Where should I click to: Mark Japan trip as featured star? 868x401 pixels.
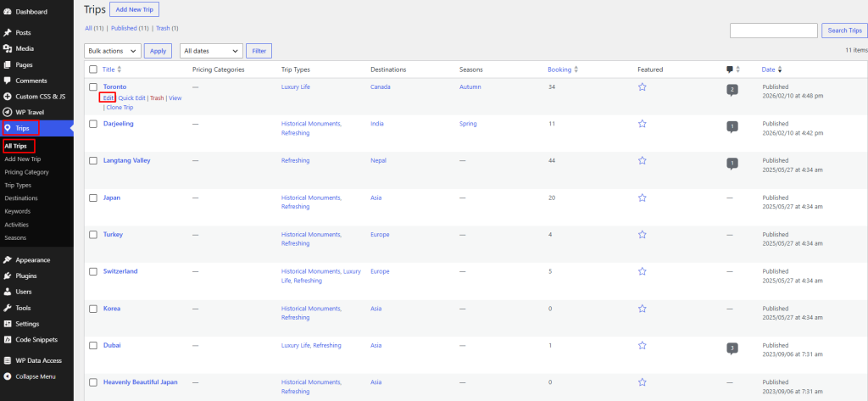pos(643,198)
